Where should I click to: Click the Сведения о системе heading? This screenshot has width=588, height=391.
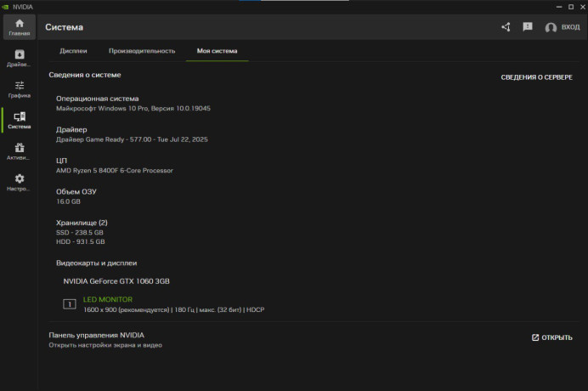(x=85, y=75)
